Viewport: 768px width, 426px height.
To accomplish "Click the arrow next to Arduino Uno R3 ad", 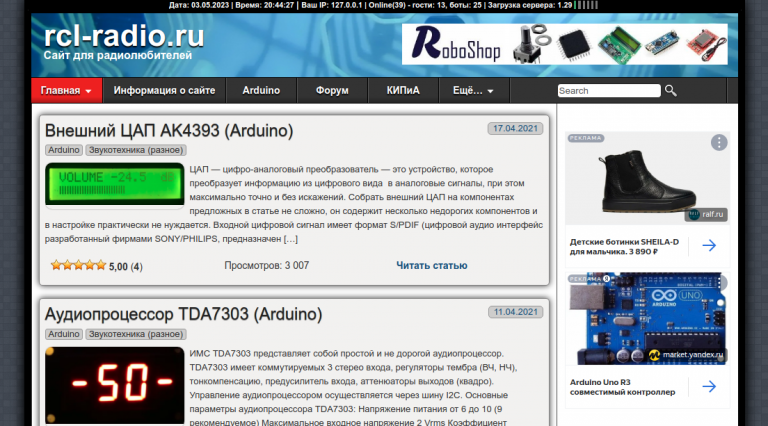I will (709, 386).
